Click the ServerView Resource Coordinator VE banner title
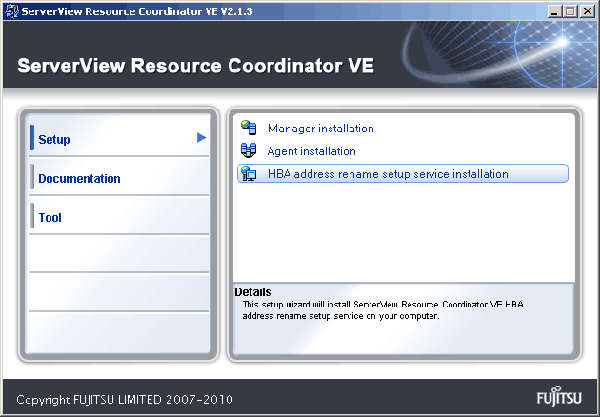This screenshot has width=600, height=417. (x=196, y=65)
